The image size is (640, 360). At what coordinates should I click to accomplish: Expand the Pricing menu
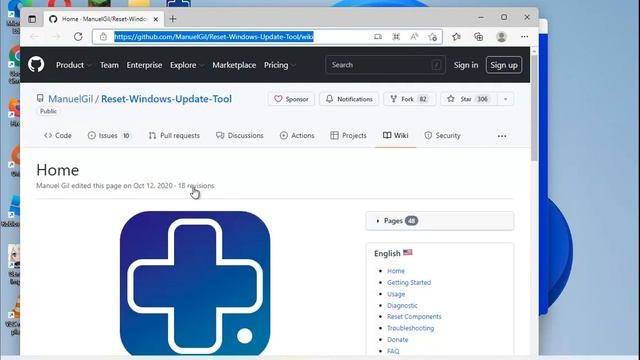point(280,65)
